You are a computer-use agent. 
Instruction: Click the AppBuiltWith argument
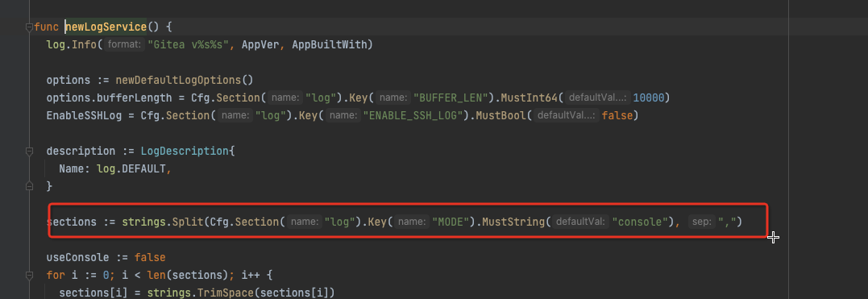(329, 44)
